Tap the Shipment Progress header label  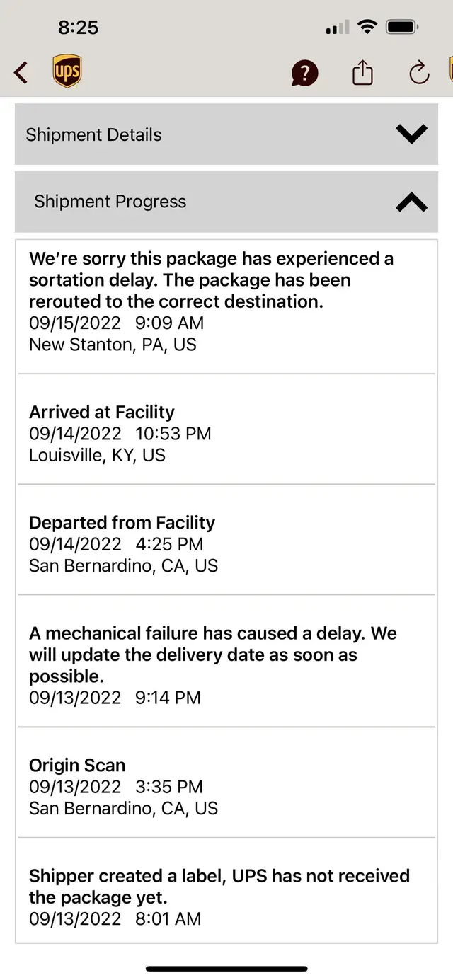110,202
